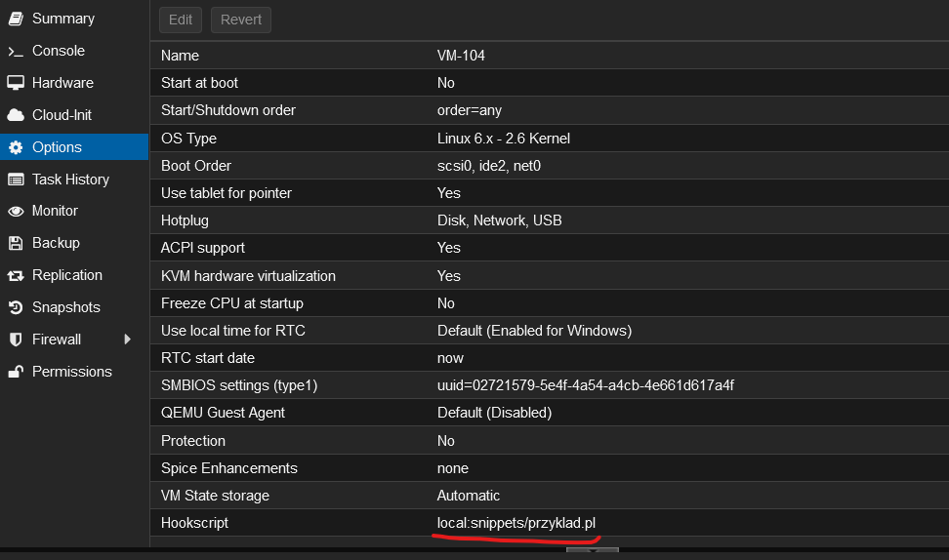Screen dimensions: 949x560
Task: Click the Permissions unlock icon
Action: 15,372
